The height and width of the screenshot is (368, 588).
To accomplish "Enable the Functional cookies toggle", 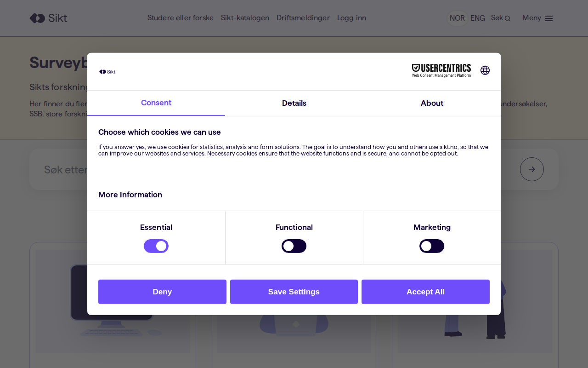I will tap(294, 246).
